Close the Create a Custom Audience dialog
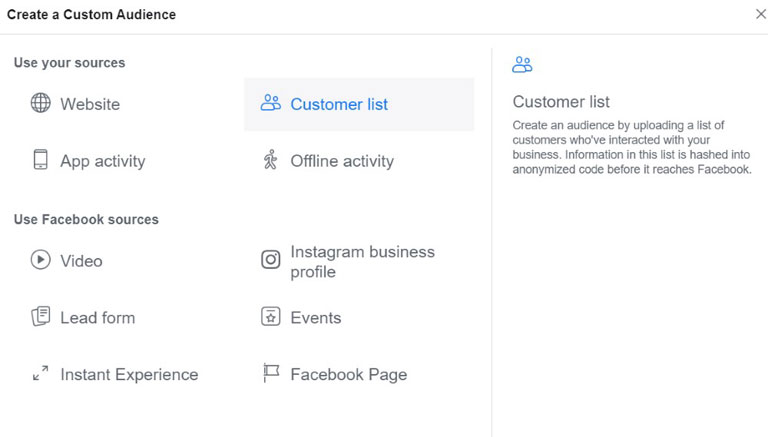 click(x=761, y=14)
